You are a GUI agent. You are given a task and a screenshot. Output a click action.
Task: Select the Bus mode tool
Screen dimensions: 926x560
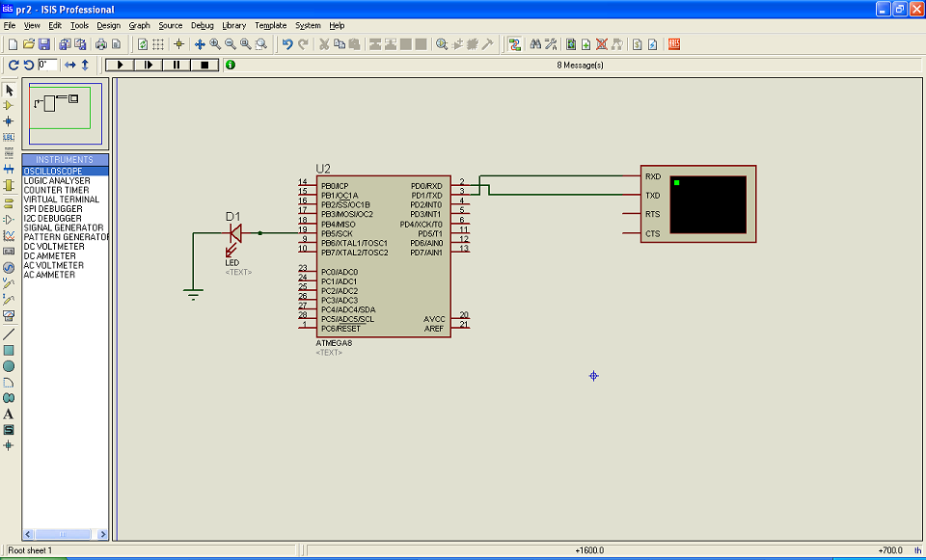(9, 170)
